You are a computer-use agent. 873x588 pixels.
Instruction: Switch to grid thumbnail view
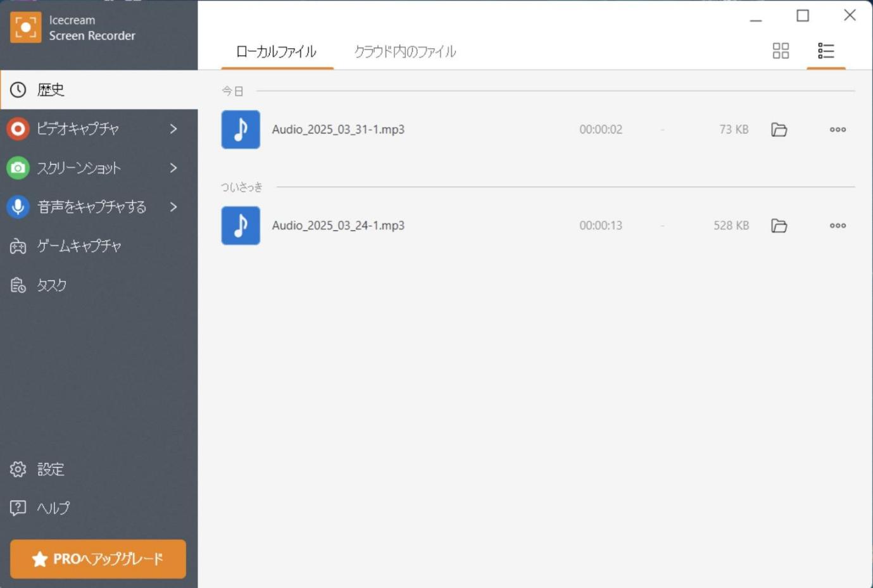click(x=781, y=51)
